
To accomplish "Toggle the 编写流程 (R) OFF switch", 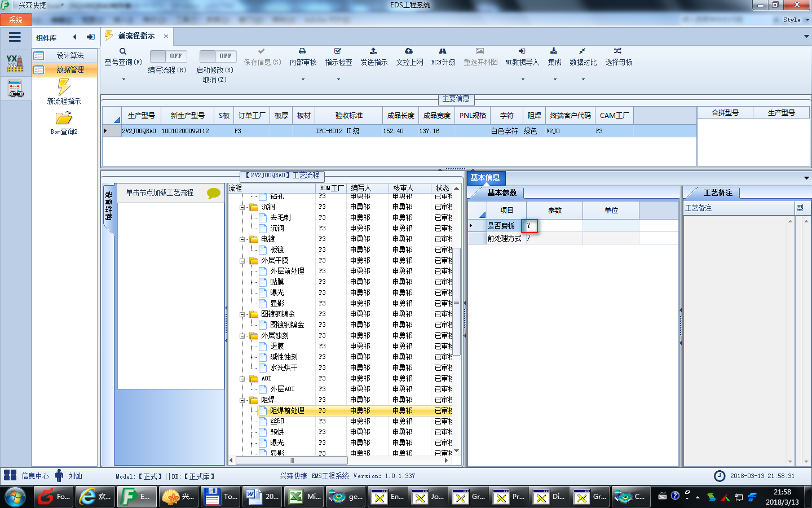I will 167,56.
